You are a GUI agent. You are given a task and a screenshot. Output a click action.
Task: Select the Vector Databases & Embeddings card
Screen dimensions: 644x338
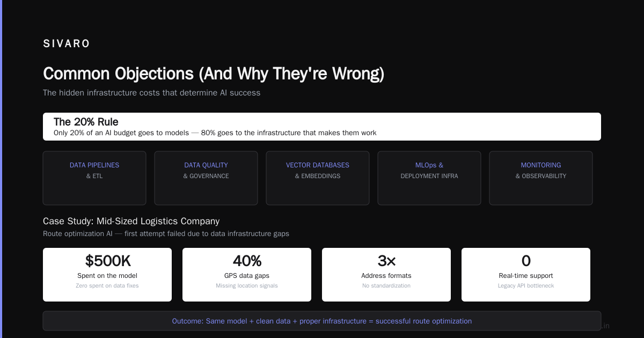click(318, 178)
